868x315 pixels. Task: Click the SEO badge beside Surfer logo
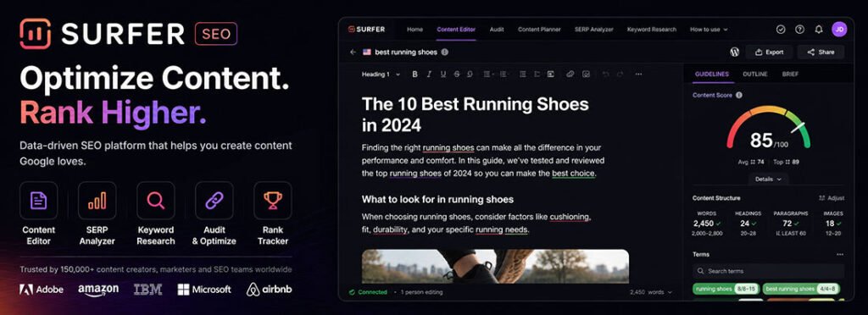pyautogui.click(x=216, y=34)
